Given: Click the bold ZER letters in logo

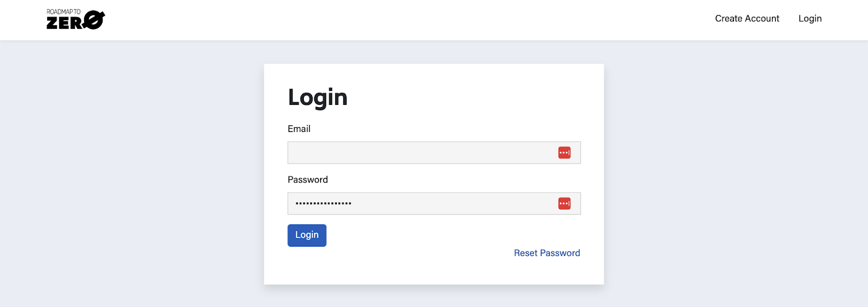Looking at the screenshot, I should [65, 23].
